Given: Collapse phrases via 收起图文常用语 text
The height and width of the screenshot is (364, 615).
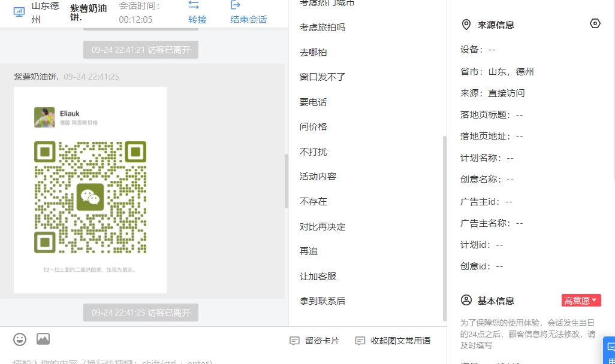Looking at the screenshot, I should coord(400,341).
